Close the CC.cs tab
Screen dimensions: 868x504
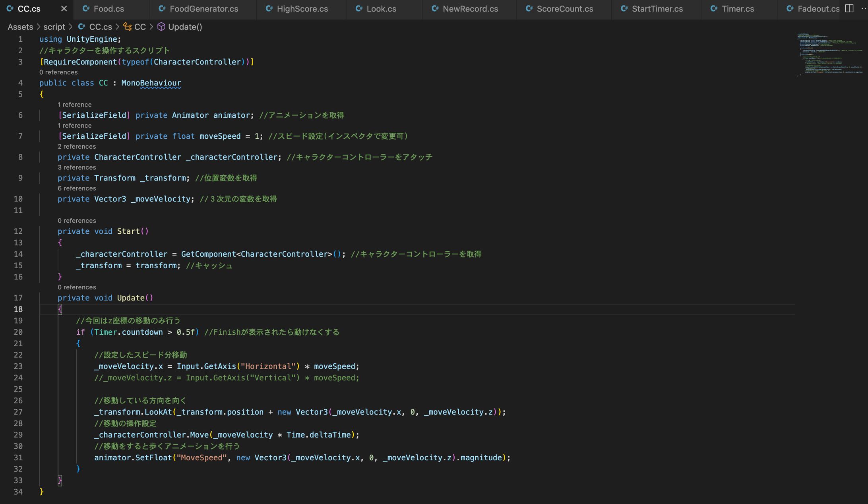tap(64, 8)
